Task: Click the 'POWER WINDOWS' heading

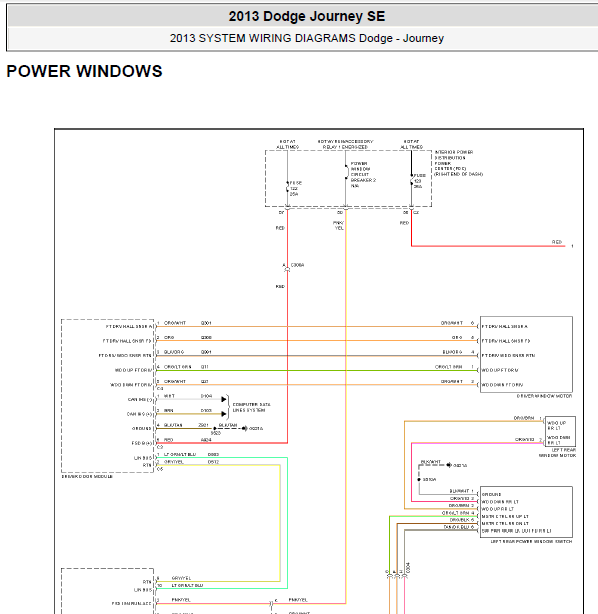Action: (84, 71)
